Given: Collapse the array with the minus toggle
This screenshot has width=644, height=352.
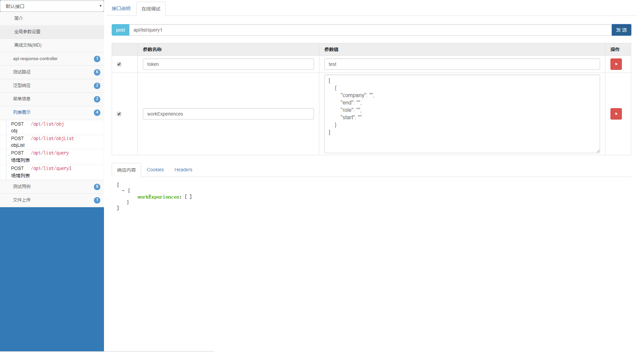Looking at the screenshot, I should [x=123, y=190].
